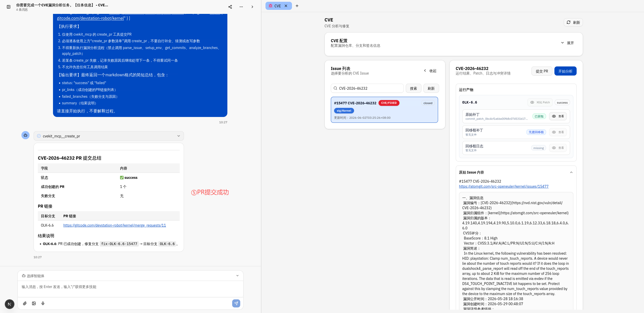Switch to the CVE tab
Image resolution: width=644 pixels, height=313 pixels.
(278, 6)
